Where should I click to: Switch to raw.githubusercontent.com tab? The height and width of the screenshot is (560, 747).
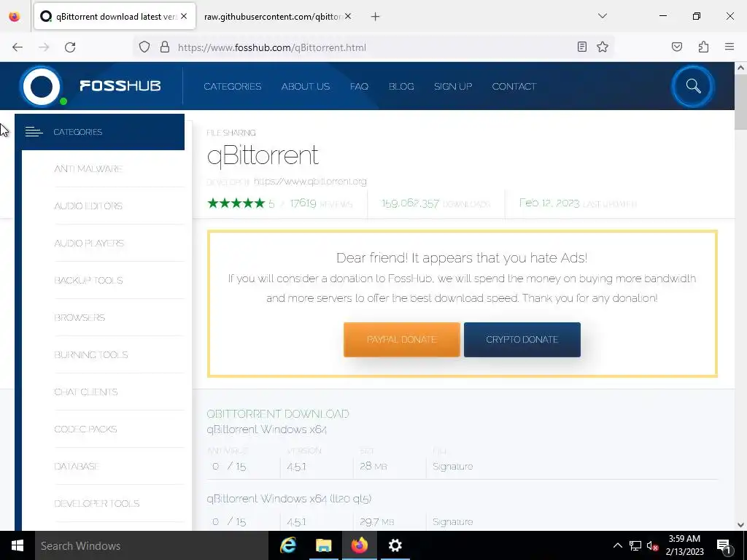pyautogui.click(x=273, y=16)
